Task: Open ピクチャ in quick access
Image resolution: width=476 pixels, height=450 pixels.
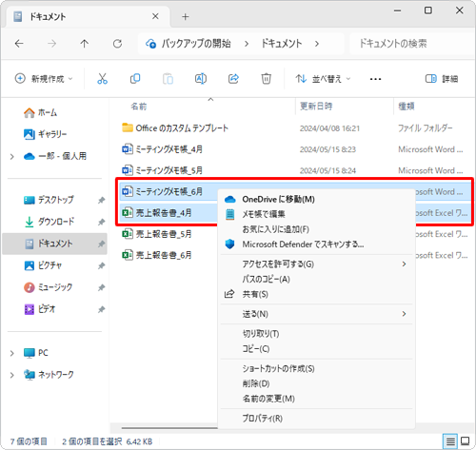Action: 43,265
